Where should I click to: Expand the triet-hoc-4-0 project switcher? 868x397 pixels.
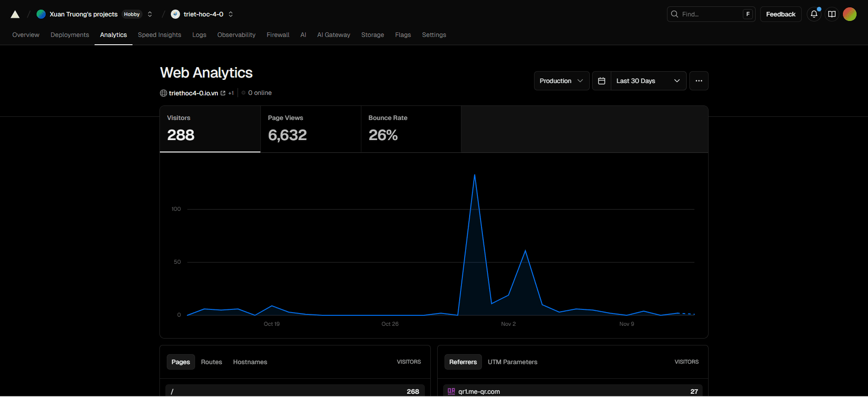pos(231,14)
